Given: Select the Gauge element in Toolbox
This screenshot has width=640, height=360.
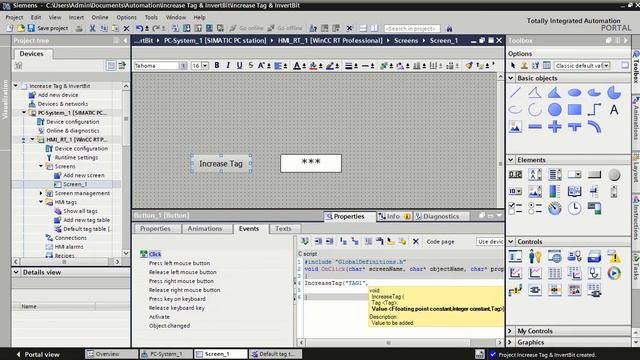Looking at the screenshot, I should (x=554, y=208).
